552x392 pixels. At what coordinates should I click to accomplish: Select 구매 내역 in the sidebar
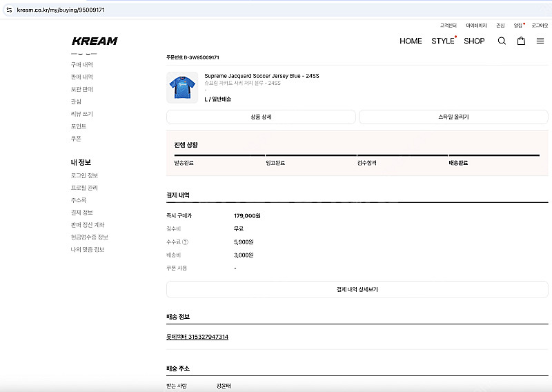81,64
